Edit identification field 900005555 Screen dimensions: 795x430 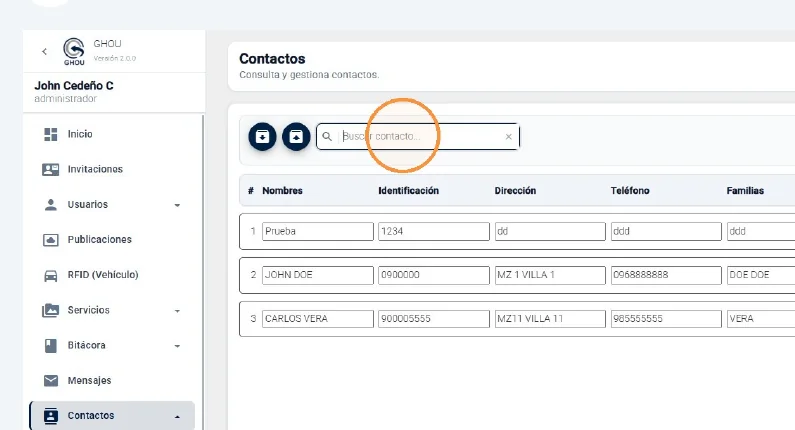pyautogui.click(x=434, y=319)
